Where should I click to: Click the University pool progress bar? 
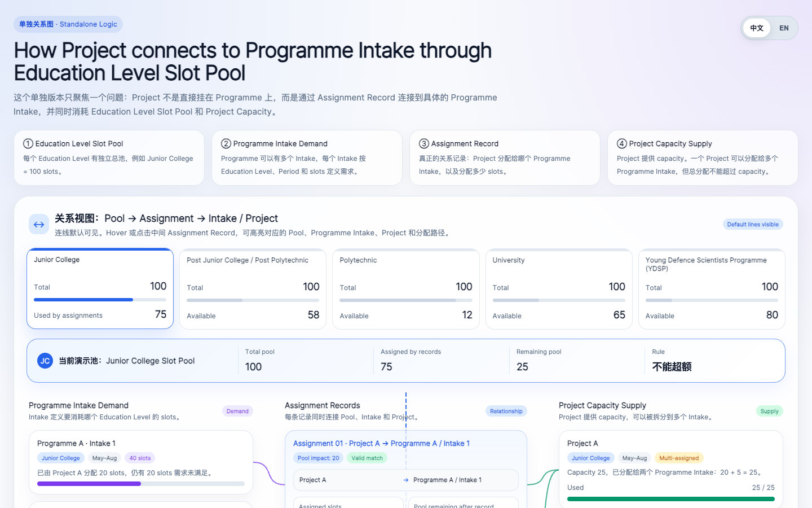coord(559,300)
